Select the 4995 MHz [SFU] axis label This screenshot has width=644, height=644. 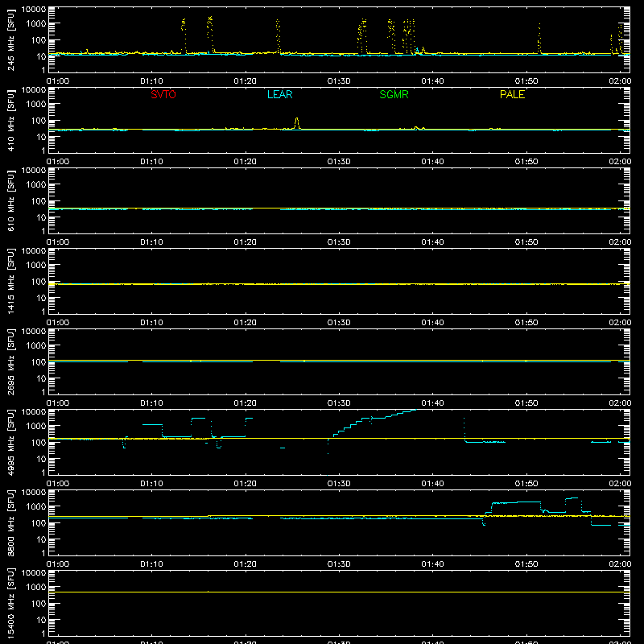(10, 442)
